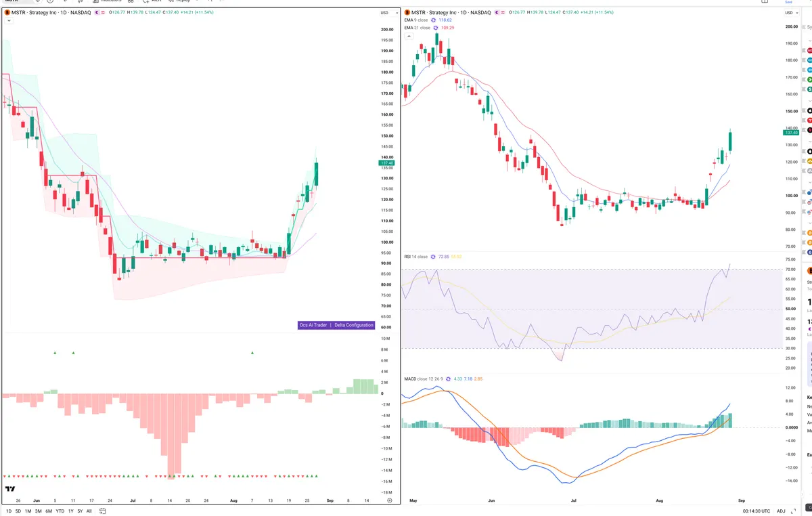Click the EMA 21 indicator status icon
The width and height of the screenshot is (812, 516).
pyautogui.click(x=434, y=28)
